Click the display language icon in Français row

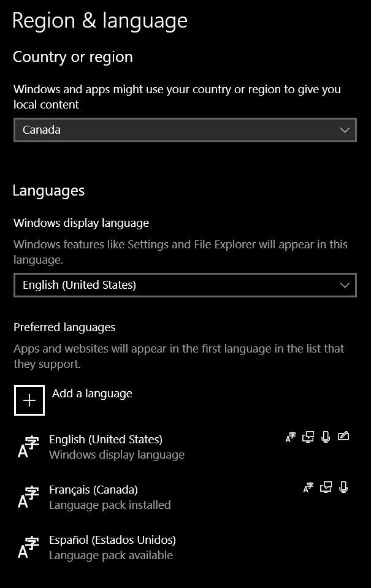click(308, 487)
